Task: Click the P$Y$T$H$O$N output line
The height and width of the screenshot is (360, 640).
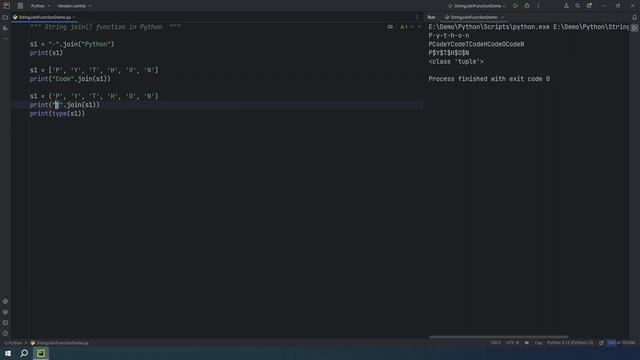Action: pos(449,53)
